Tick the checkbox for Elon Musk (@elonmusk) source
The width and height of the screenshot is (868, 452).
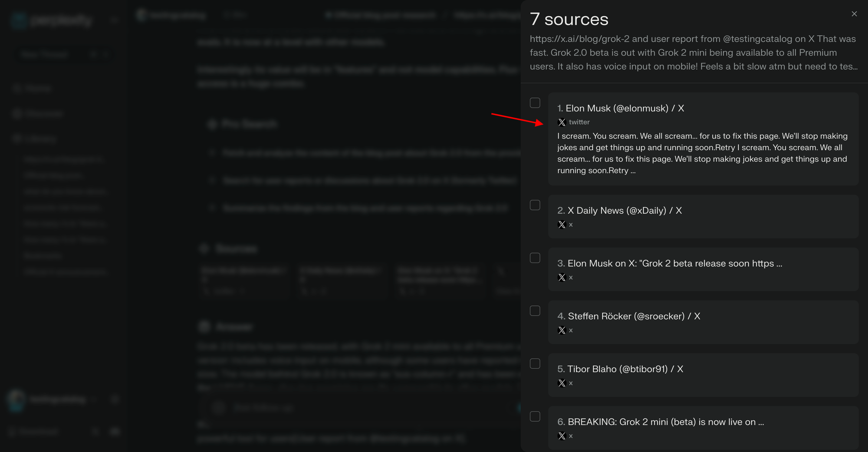[x=535, y=103]
